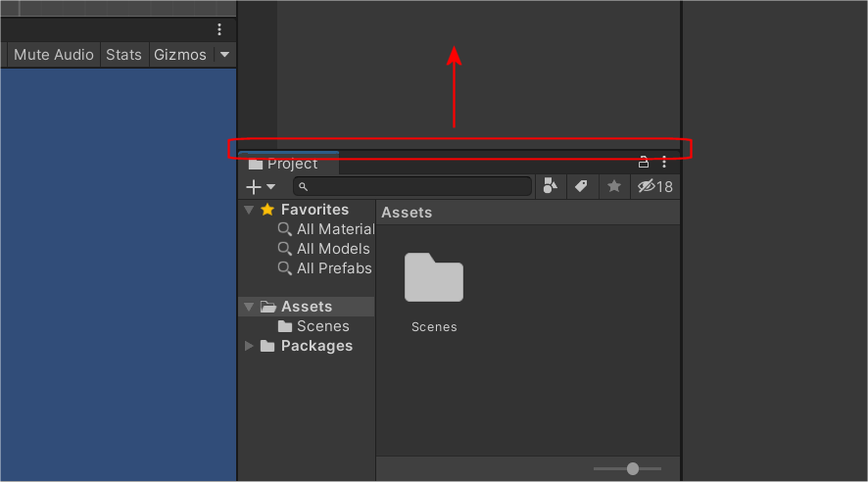This screenshot has height=482, width=868.
Task: Select the Assets folder in tree
Action: coord(307,307)
